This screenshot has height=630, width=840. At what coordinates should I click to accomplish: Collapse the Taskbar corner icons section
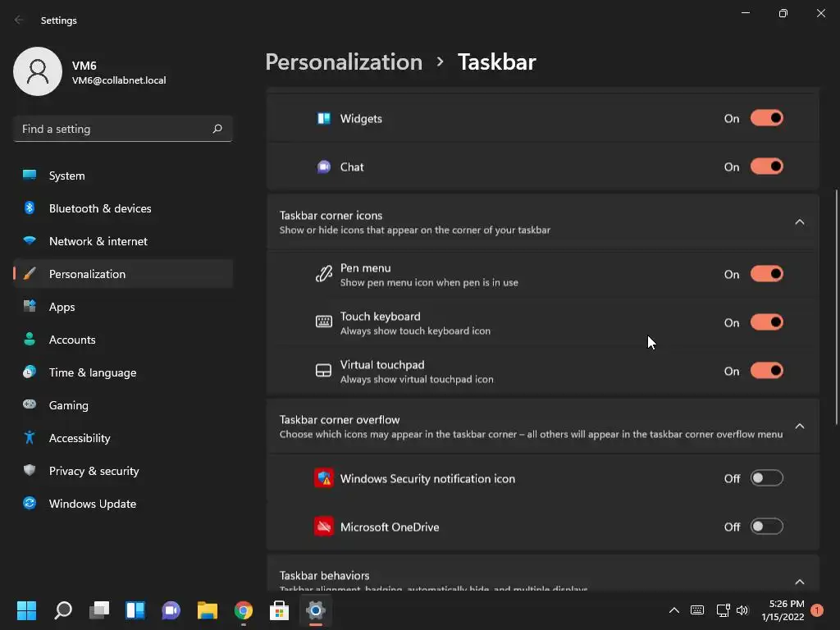[799, 221]
